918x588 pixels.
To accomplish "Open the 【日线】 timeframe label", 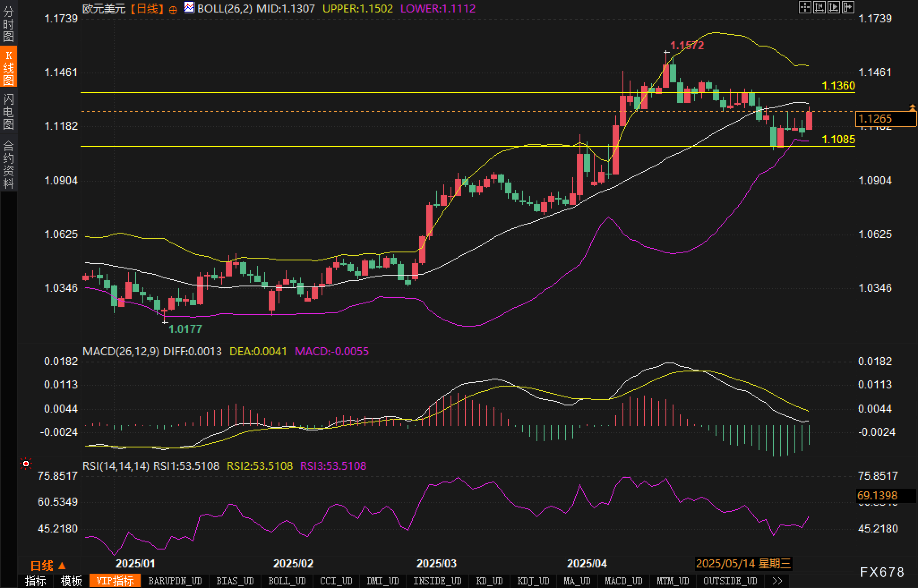I will [147, 9].
